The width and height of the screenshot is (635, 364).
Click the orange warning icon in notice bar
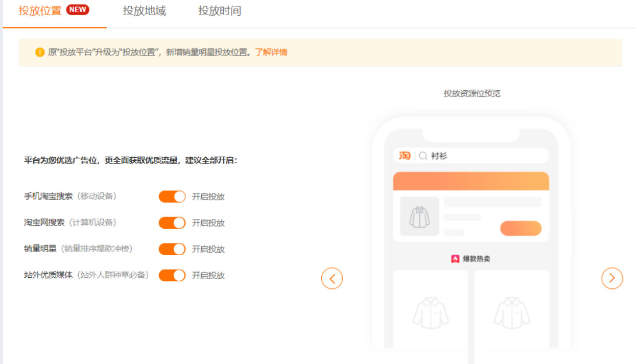tap(40, 52)
